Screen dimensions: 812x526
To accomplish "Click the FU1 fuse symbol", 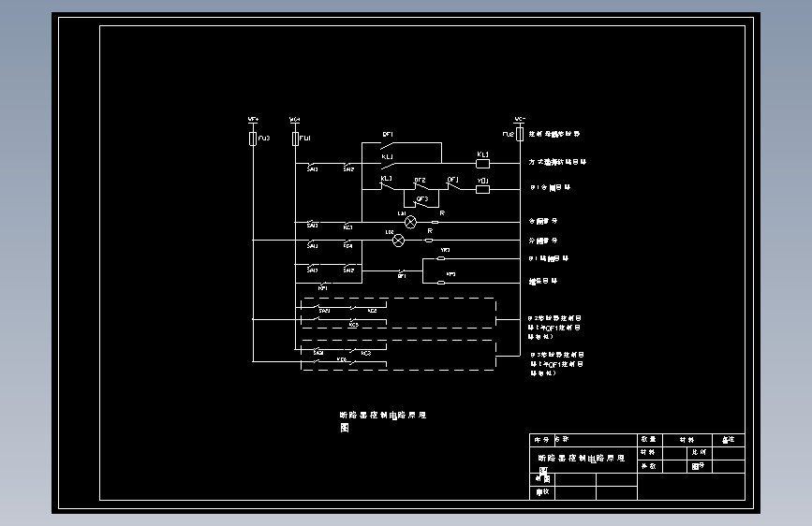I will [x=295, y=139].
